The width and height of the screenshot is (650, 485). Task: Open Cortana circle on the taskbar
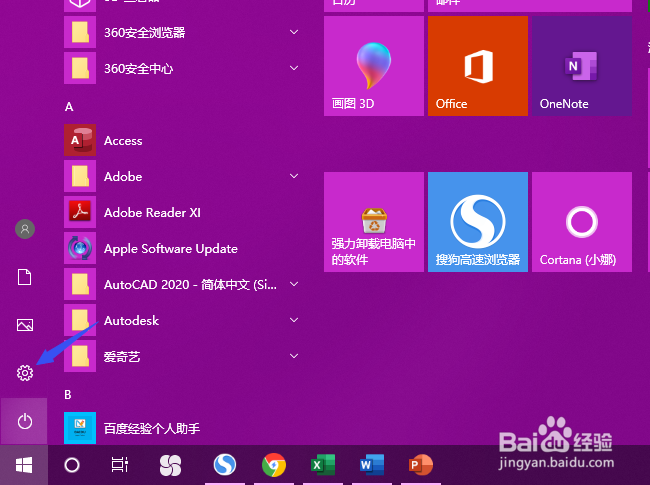(72, 465)
